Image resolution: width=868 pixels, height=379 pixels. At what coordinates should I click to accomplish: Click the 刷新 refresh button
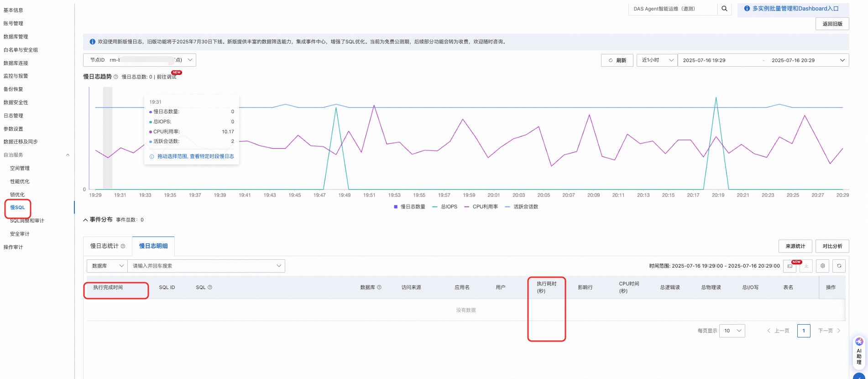(617, 60)
